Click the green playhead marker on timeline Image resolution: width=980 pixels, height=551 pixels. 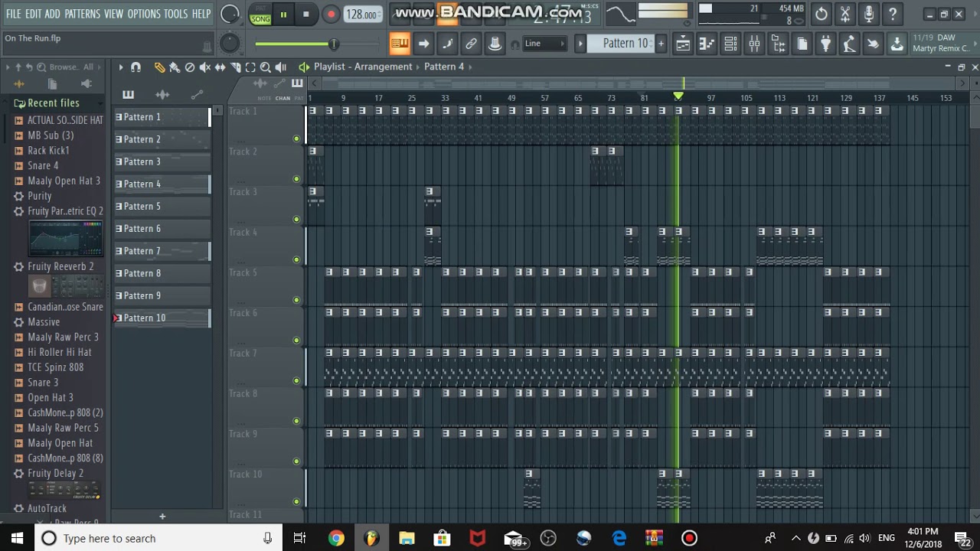coord(678,96)
